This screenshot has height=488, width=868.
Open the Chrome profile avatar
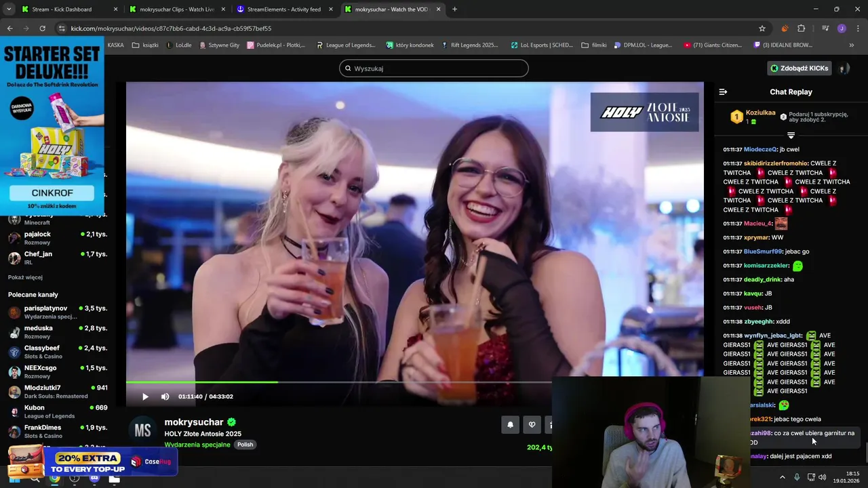[x=842, y=28]
